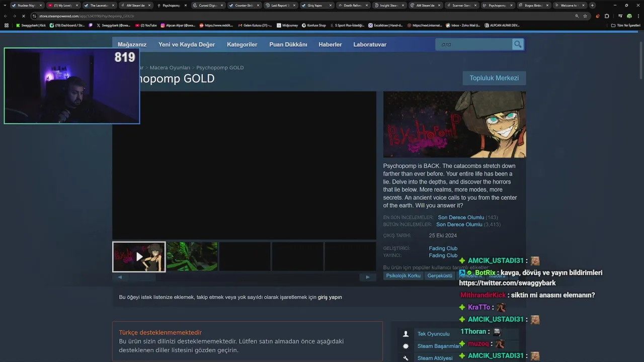
Task: Click the Psychopomp GOLD header image
Action: coord(454,125)
